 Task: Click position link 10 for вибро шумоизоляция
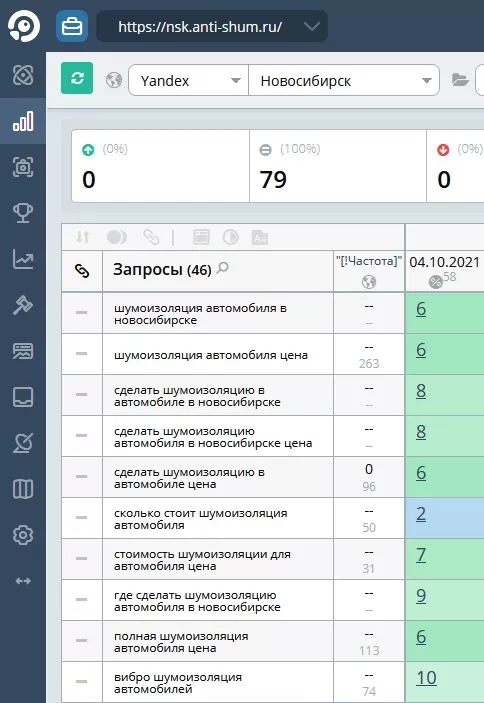pyautogui.click(x=426, y=678)
